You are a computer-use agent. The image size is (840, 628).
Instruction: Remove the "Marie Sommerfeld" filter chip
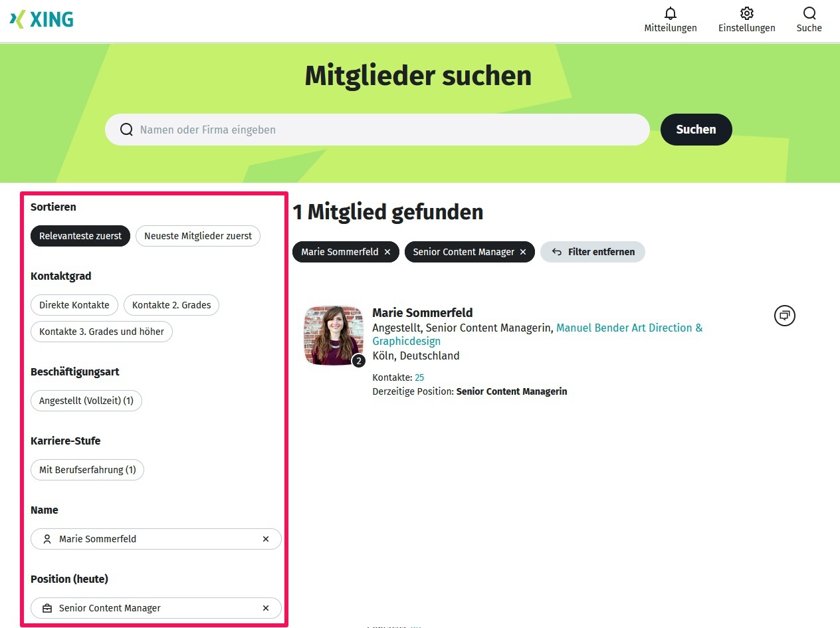[387, 252]
